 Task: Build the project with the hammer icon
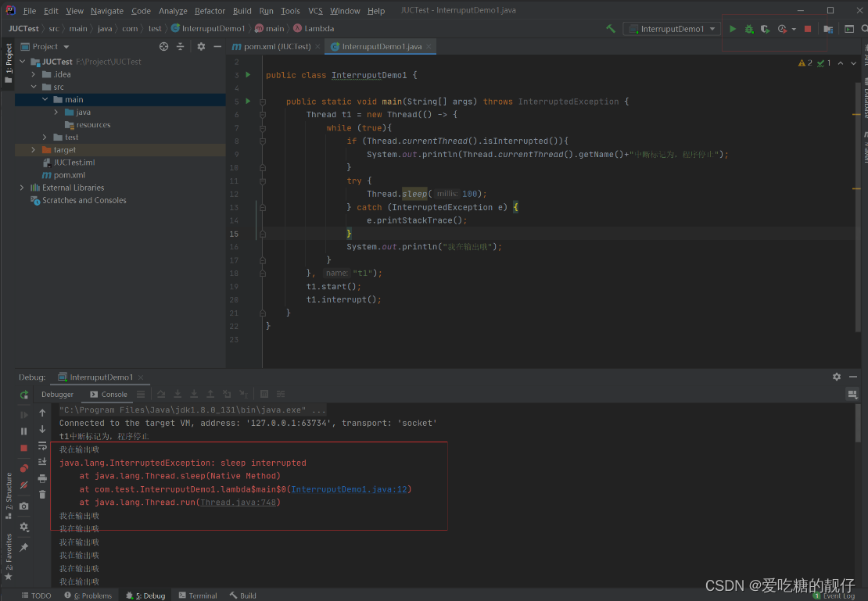point(611,29)
